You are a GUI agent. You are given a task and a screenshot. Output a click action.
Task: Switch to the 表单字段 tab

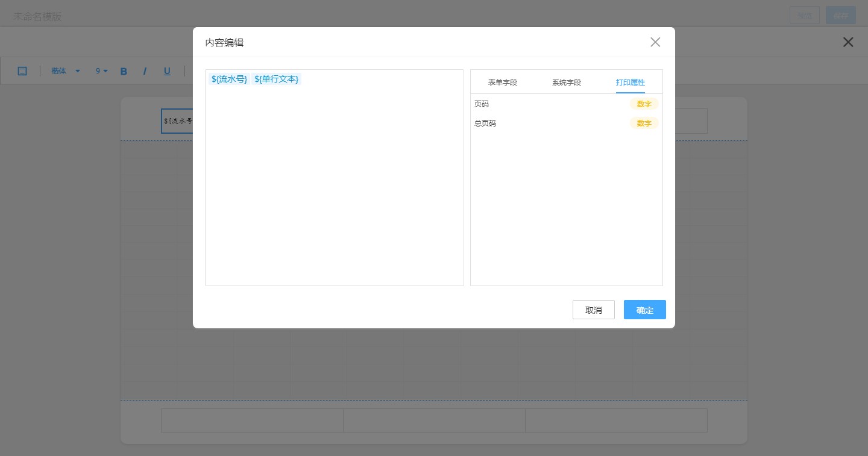(x=503, y=83)
